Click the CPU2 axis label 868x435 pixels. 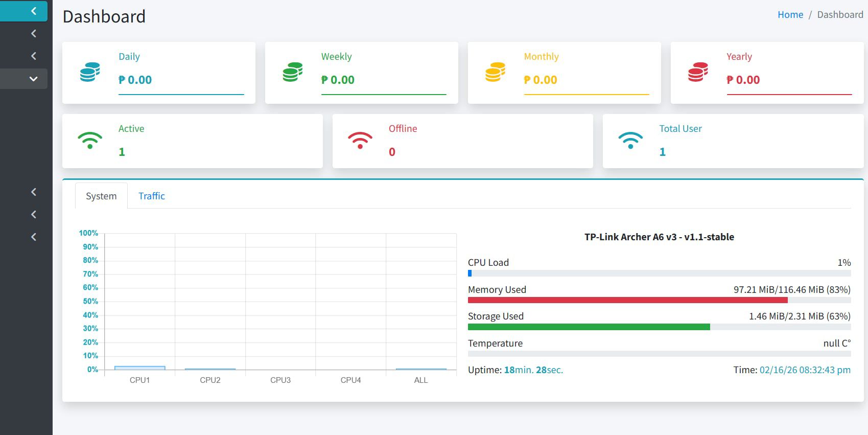coord(210,380)
